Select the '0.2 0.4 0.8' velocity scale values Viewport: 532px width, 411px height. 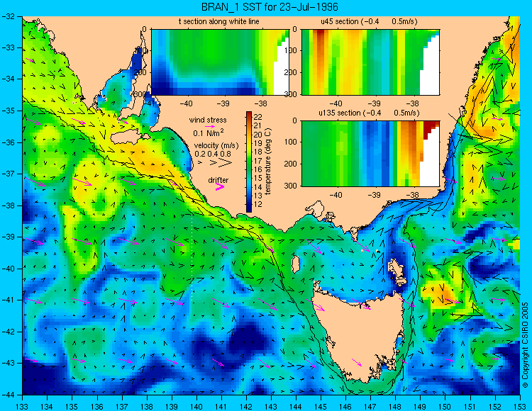[213, 154]
